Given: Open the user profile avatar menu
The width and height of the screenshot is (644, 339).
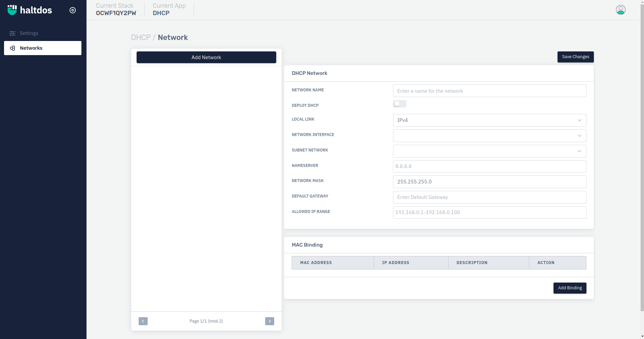Looking at the screenshot, I should (x=620, y=10).
